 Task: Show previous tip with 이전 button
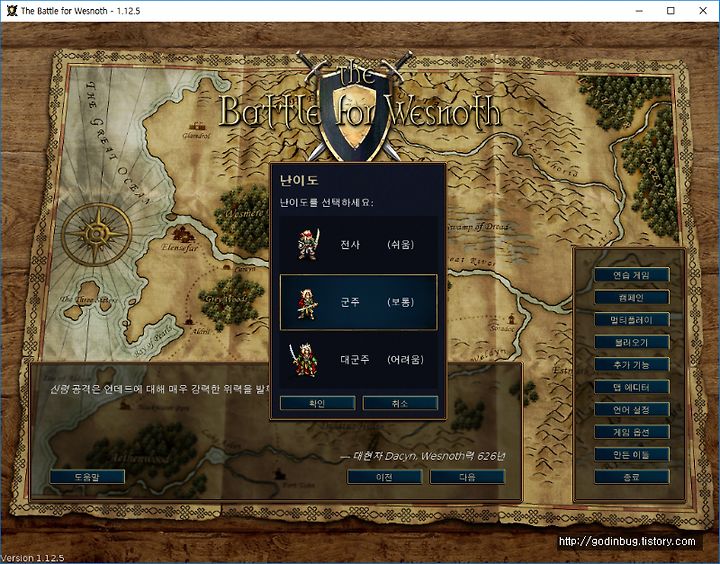384,477
